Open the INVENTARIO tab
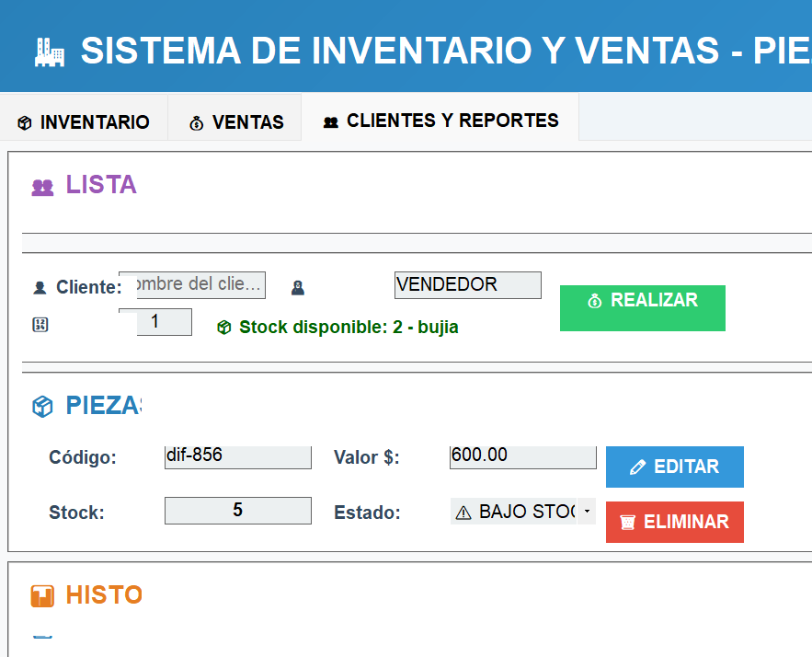 84,122
